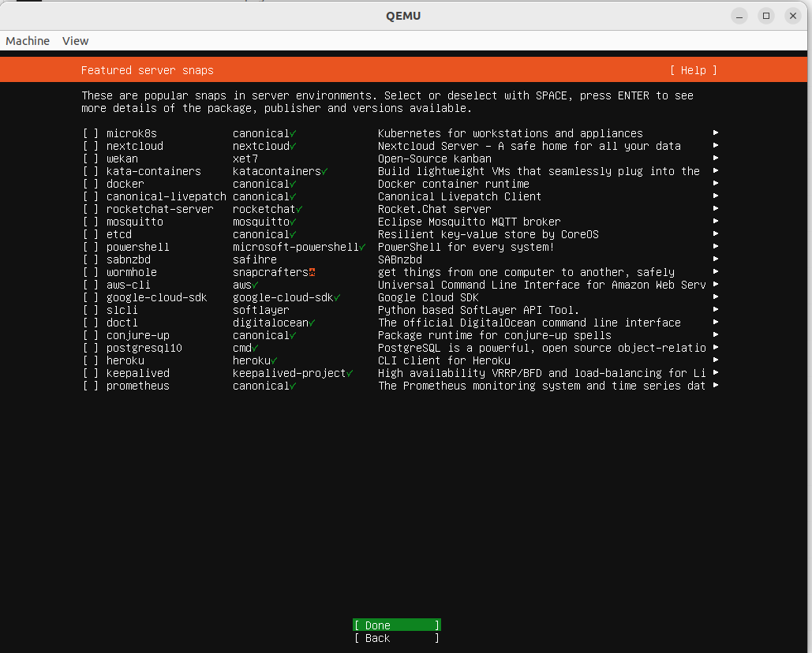Expand details for canonical-livepatch

pos(714,196)
